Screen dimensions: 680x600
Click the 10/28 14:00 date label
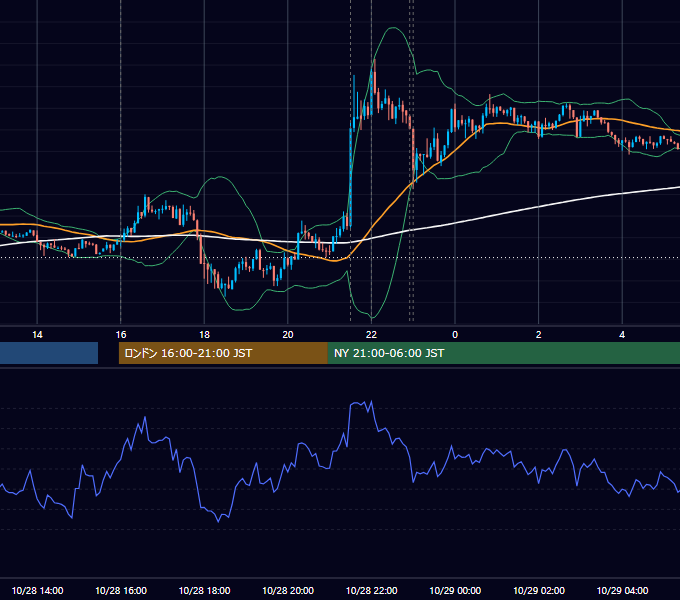click(37, 590)
